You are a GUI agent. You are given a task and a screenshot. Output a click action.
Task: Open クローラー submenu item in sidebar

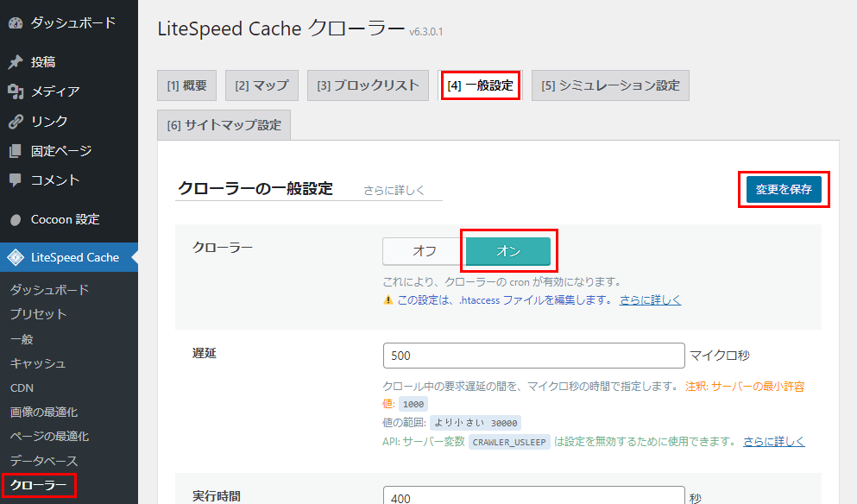coord(38,486)
